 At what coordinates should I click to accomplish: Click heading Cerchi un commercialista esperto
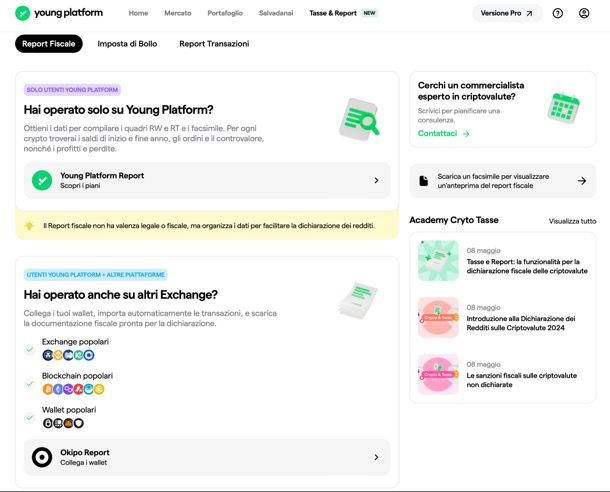point(471,91)
